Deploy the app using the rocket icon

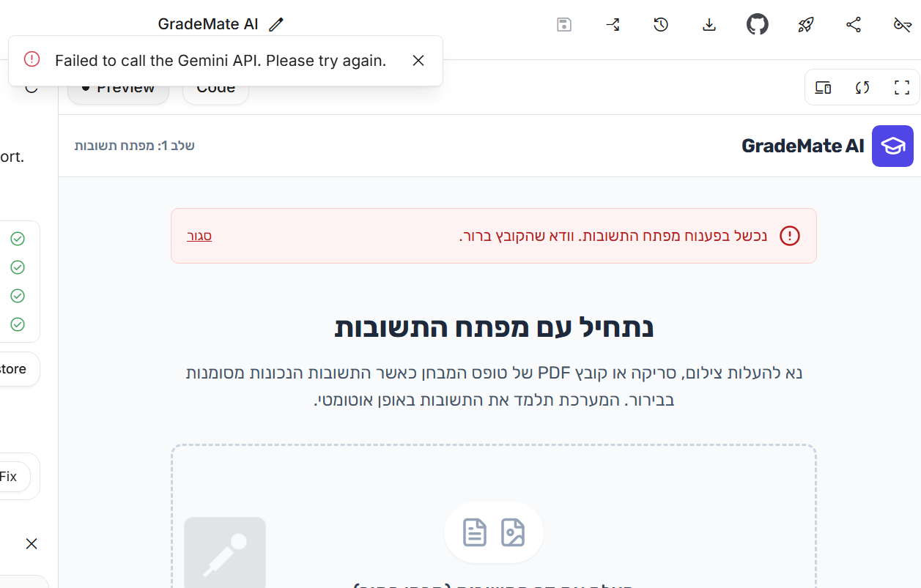point(805,24)
